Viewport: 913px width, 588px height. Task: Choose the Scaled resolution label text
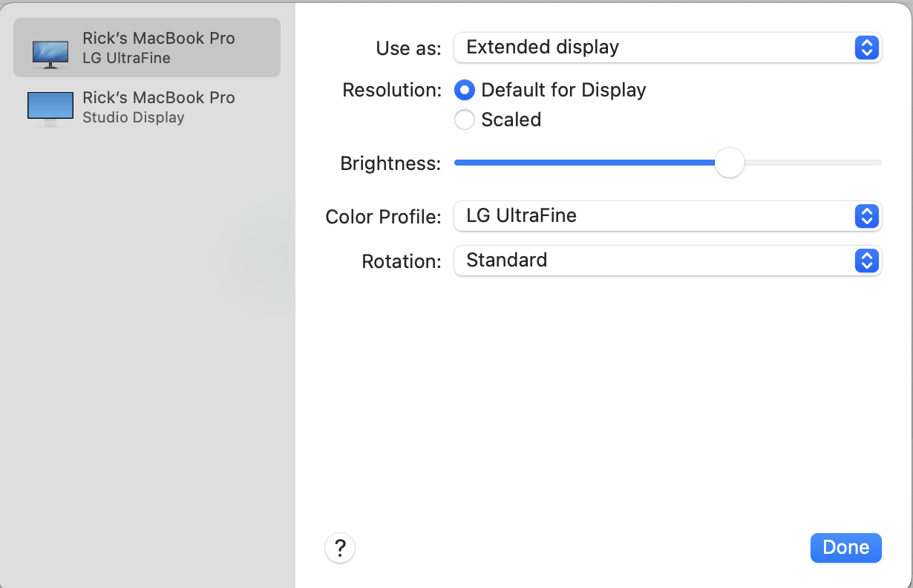[511, 120]
